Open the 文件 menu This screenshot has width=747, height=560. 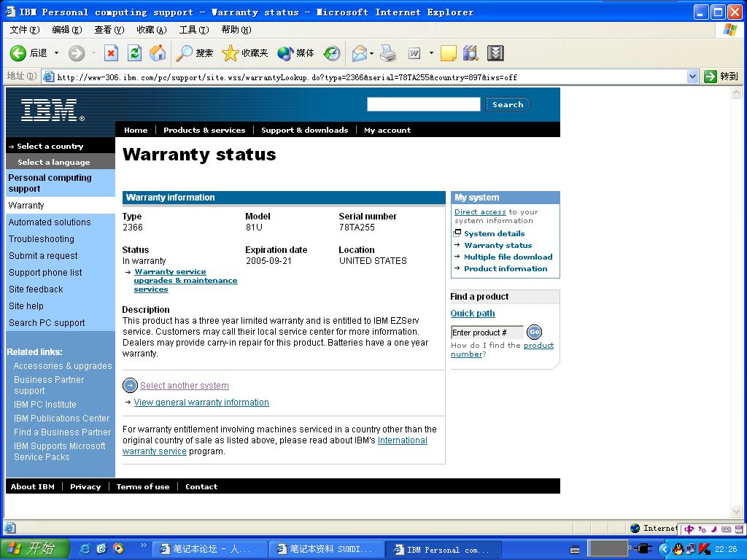point(25,29)
